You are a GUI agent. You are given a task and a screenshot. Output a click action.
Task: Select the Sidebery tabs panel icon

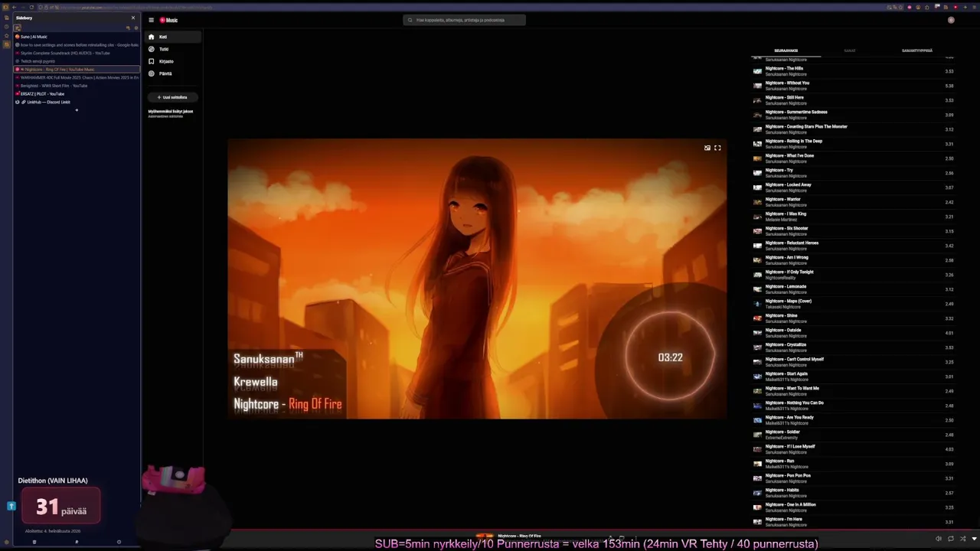pyautogui.click(x=17, y=28)
